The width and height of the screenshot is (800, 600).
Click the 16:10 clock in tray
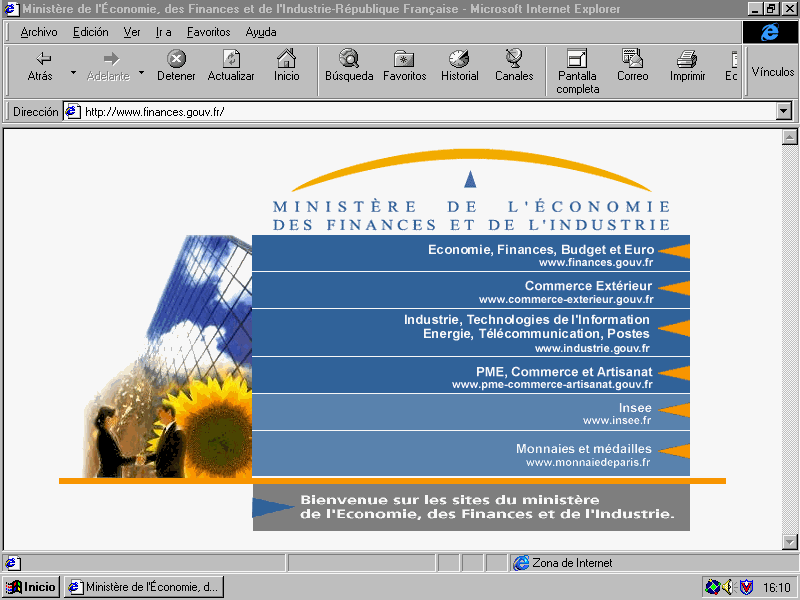pyautogui.click(x=777, y=588)
